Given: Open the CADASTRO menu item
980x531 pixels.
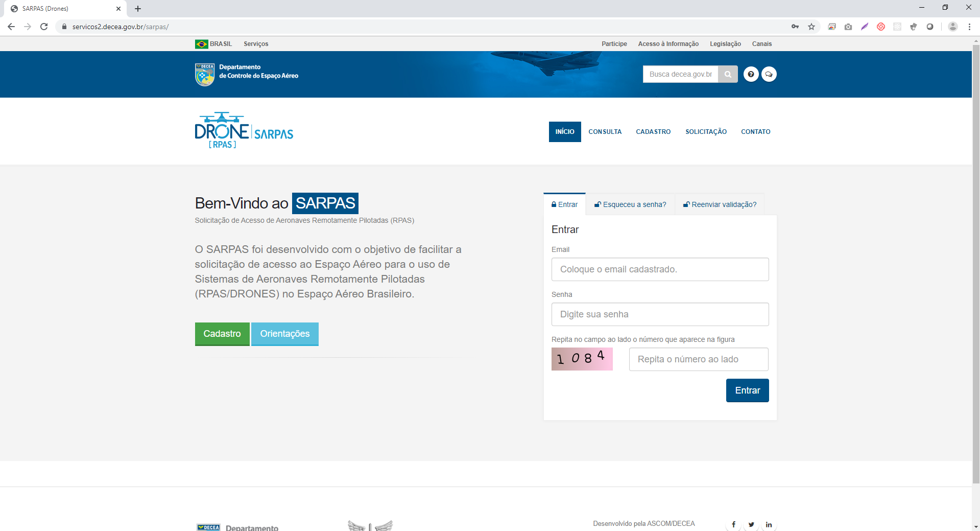Looking at the screenshot, I should click(653, 132).
